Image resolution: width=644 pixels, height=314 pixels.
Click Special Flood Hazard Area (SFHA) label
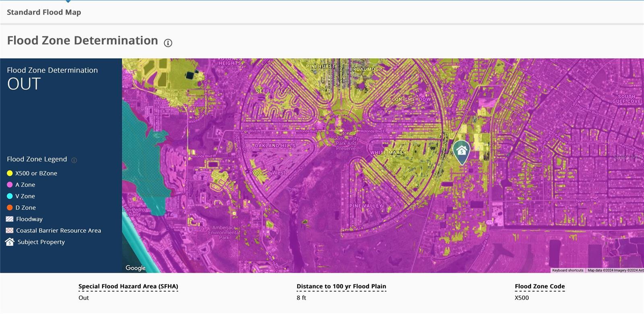pos(128,287)
